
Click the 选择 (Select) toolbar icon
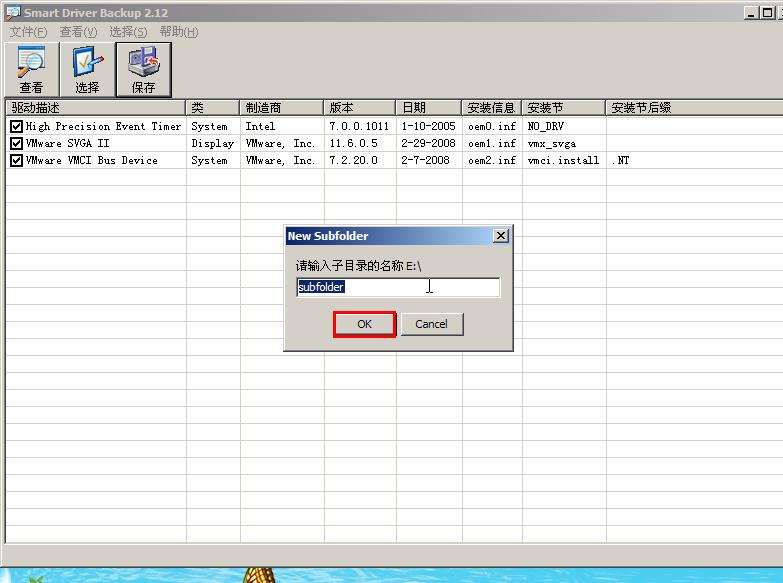pyautogui.click(x=87, y=69)
